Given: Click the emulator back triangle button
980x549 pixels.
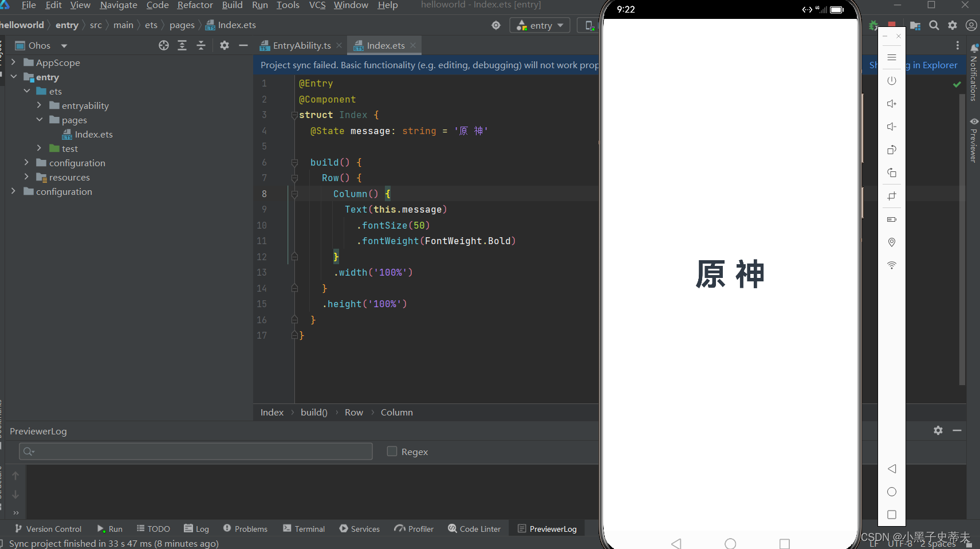Looking at the screenshot, I should (x=892, y=469).
